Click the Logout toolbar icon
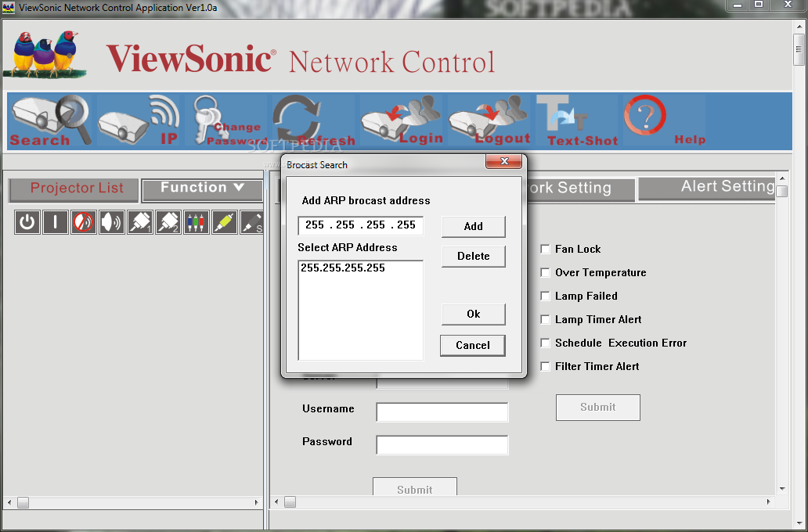The height and width of the screenshot is (532, 808). 489,120
